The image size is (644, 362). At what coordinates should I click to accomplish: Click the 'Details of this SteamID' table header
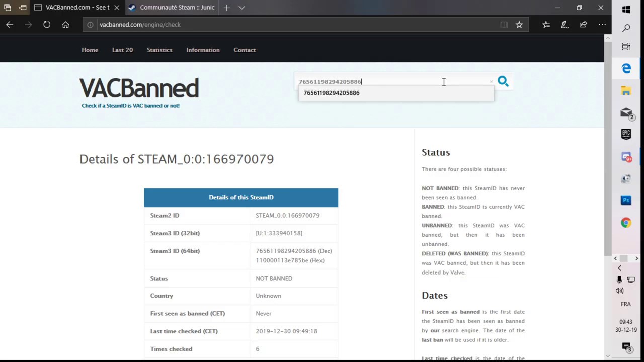241,197
